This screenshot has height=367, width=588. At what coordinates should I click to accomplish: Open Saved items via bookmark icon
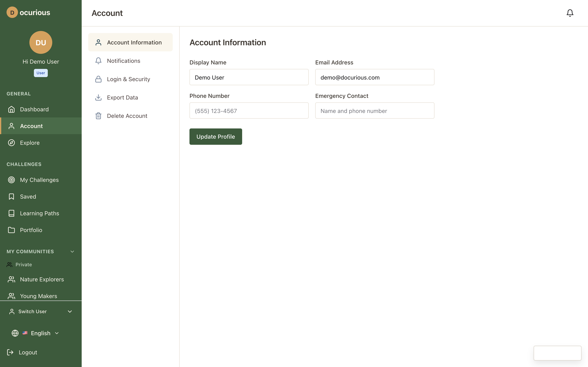(x=11, y=196)
